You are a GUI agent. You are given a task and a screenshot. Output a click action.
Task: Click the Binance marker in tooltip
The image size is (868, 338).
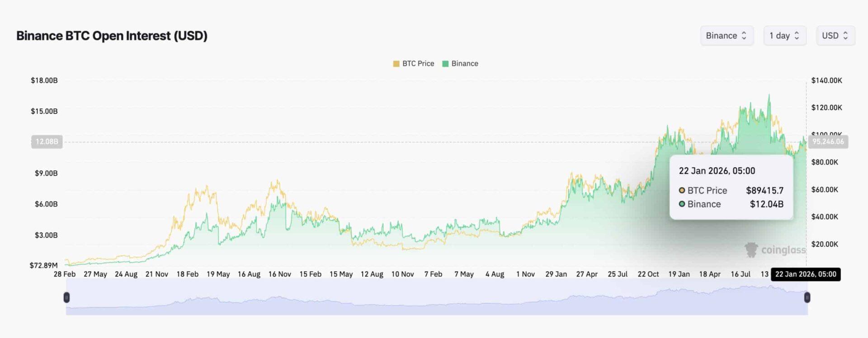[x=682, y=204]
